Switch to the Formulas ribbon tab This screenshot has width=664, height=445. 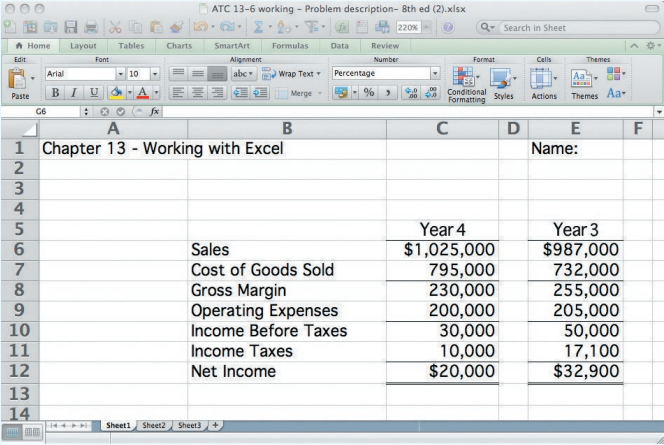(x=289, y=46)
